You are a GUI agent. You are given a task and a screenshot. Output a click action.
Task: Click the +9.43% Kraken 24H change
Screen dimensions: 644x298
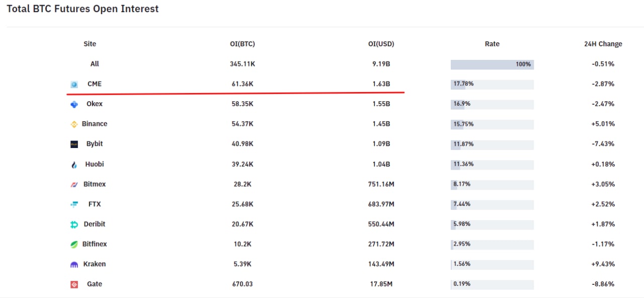pos(603,264)
